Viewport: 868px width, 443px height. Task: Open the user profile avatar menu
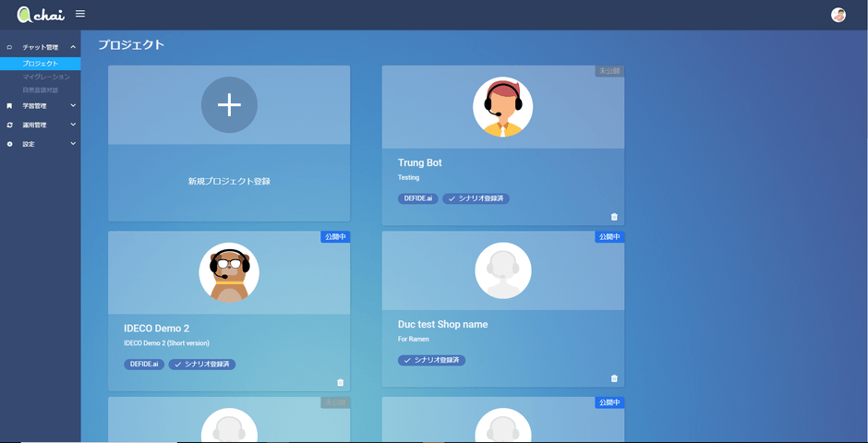tap(838, 15)
